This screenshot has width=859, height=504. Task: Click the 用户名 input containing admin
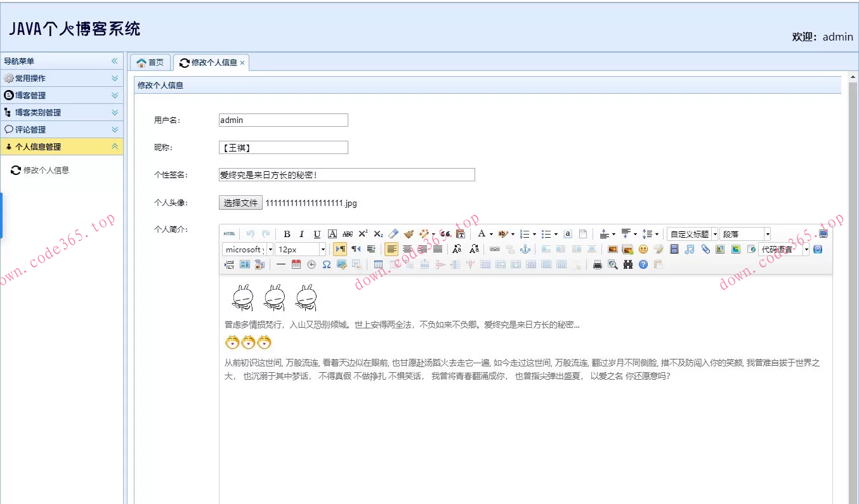[x=282, y=120]
